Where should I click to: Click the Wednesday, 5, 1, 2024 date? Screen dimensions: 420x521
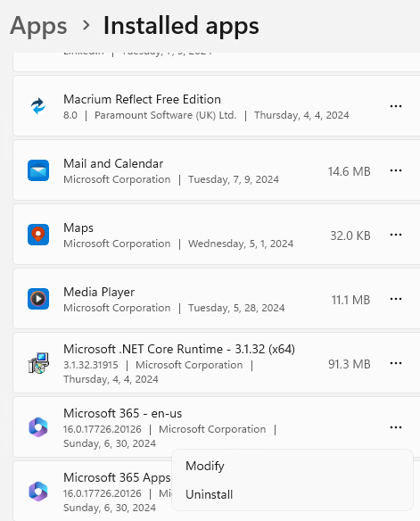point(241,244)
